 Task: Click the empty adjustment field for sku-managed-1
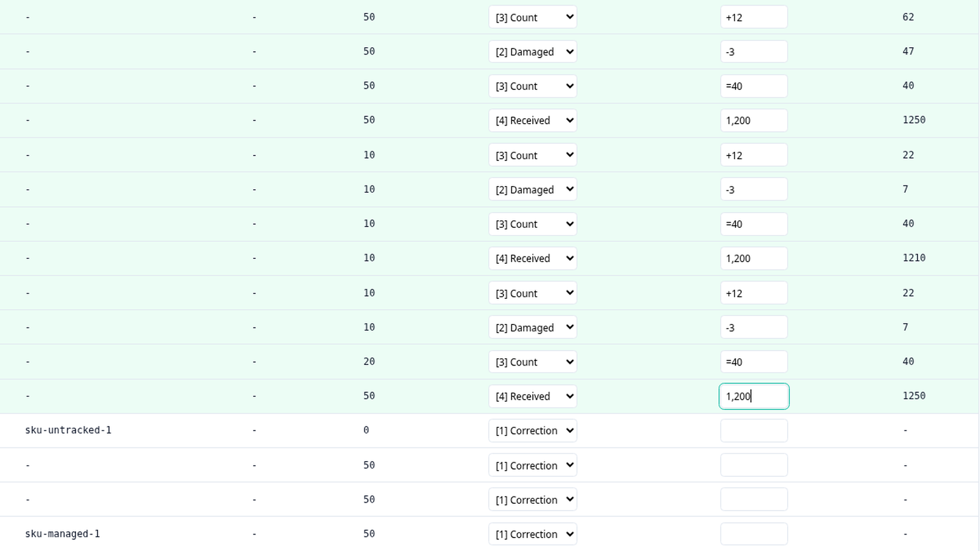753,534
